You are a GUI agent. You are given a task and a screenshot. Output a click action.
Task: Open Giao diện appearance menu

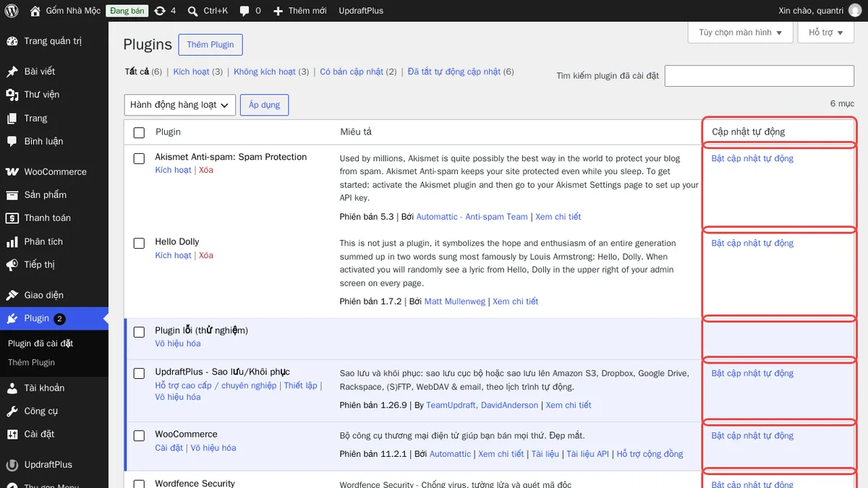click(43, 295)
